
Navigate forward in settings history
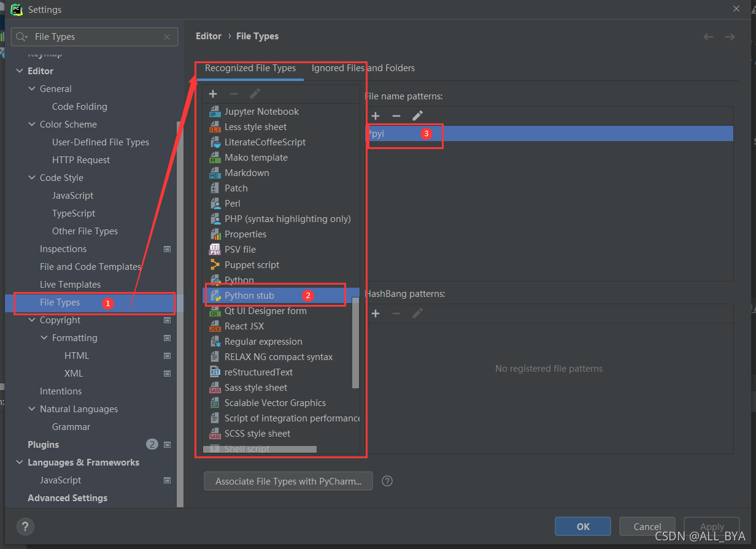click(730, 37)
